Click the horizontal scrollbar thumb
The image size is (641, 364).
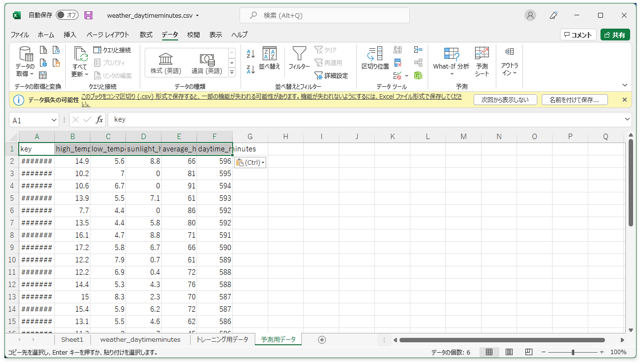[502, 340]
